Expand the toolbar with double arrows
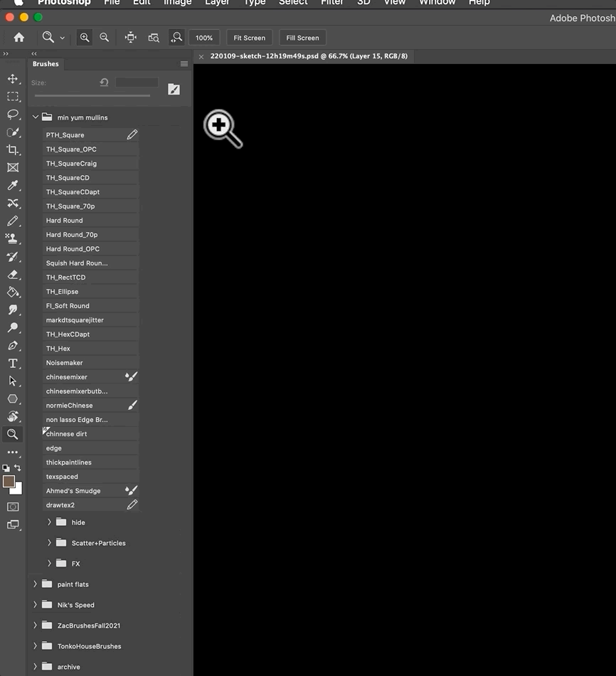The height and width of the screenshot is (676, 616). click(x=6, y=53)
